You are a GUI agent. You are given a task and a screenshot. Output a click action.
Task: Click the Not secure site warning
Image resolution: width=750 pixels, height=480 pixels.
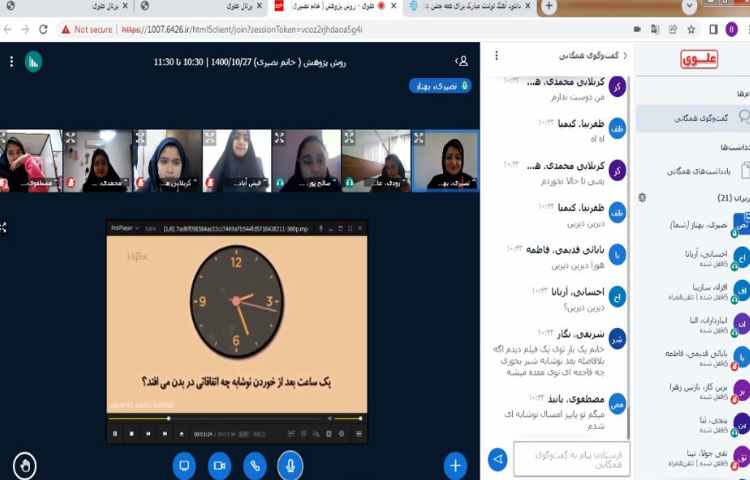click(x=87, y=30)
